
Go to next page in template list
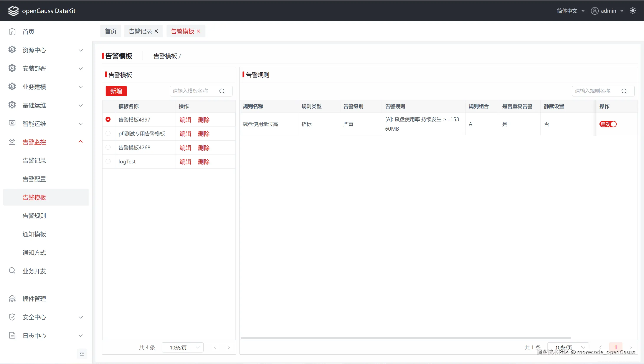point(228,347)
